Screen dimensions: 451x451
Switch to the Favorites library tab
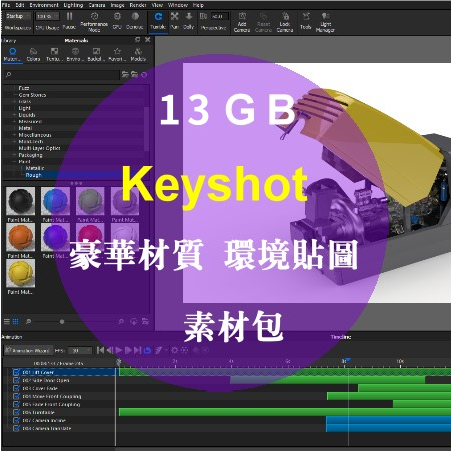pos(117,55)
